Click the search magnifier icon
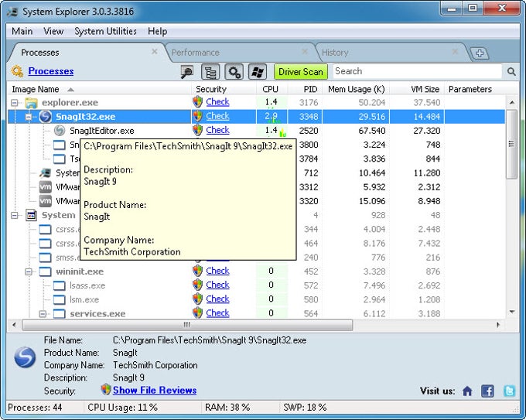526x420 pixels. click(x=511, y=71)
